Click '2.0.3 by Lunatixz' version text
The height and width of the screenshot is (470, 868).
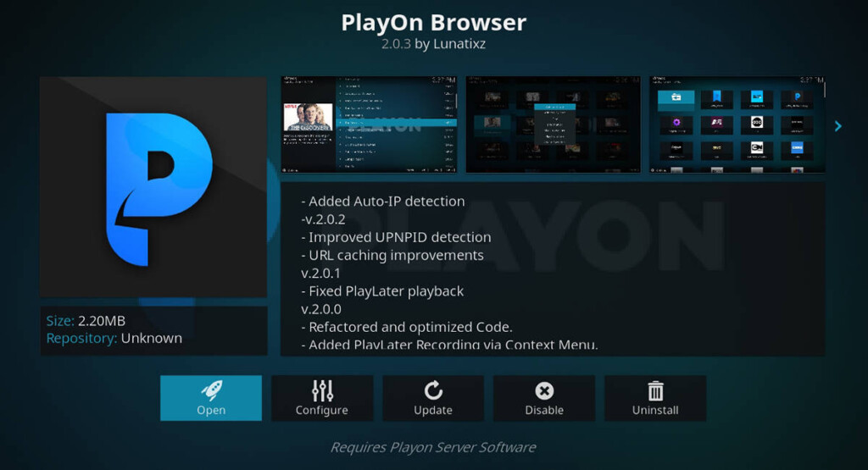[x=433, y=44]
